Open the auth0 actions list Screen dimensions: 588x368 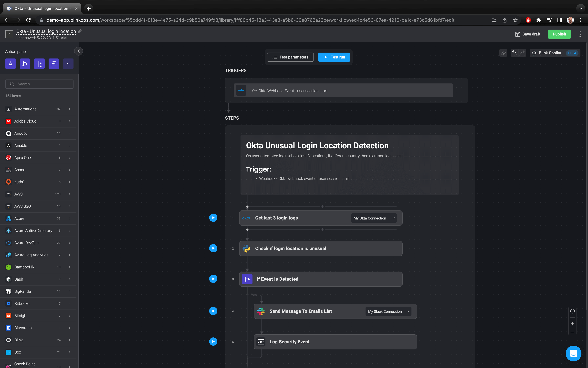[38, 182]
